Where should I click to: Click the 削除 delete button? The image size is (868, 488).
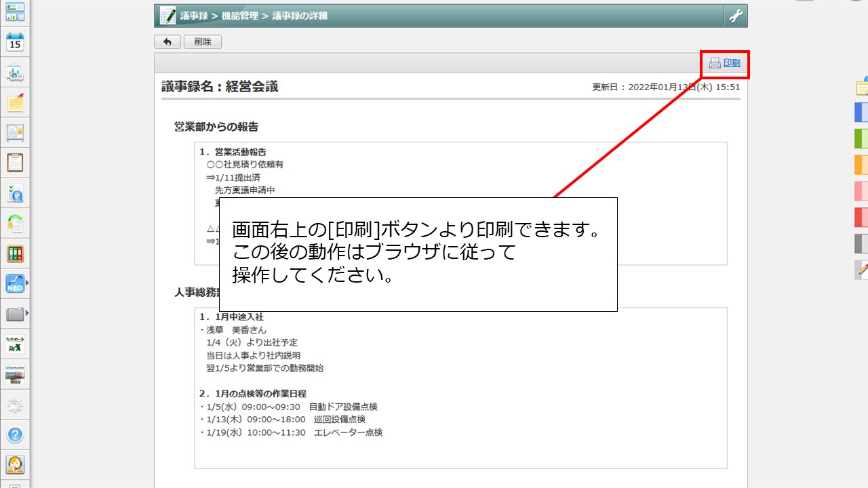[202, 42]
